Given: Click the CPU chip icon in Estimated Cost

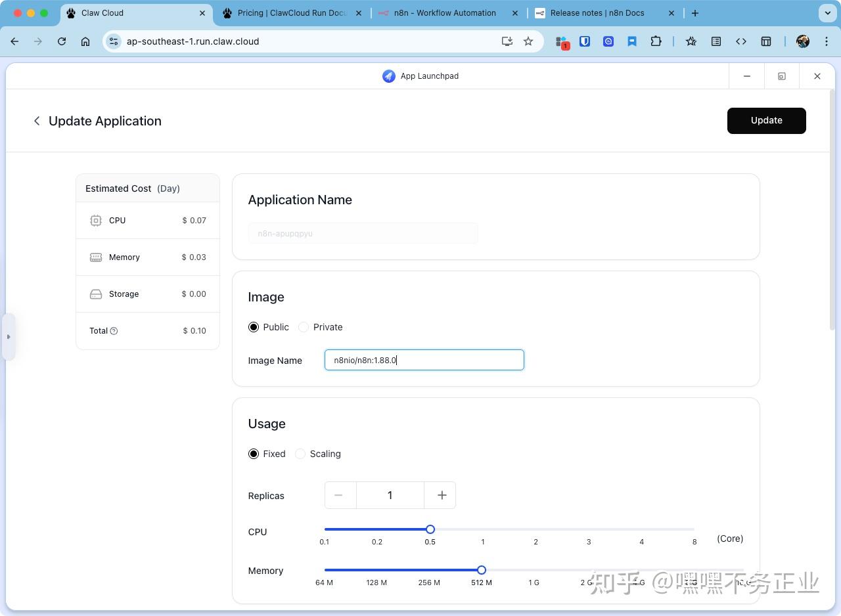Looking at the screenshot, I should (x=96, y=221).
